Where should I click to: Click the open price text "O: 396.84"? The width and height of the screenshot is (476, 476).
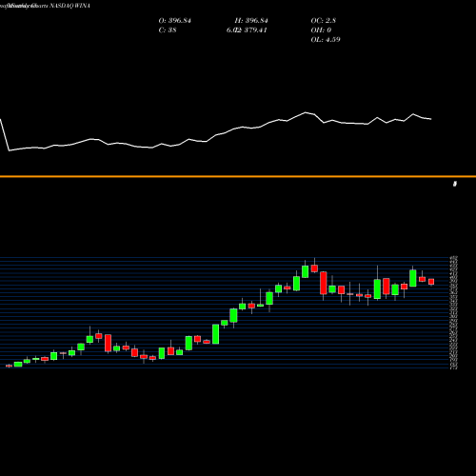[175, 21]
